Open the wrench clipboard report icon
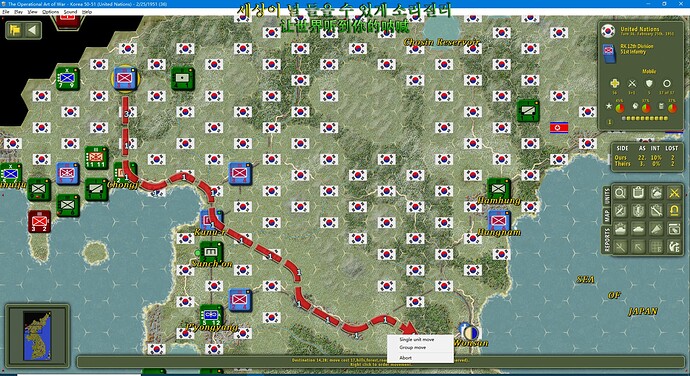690x376 pixels. 656,211
